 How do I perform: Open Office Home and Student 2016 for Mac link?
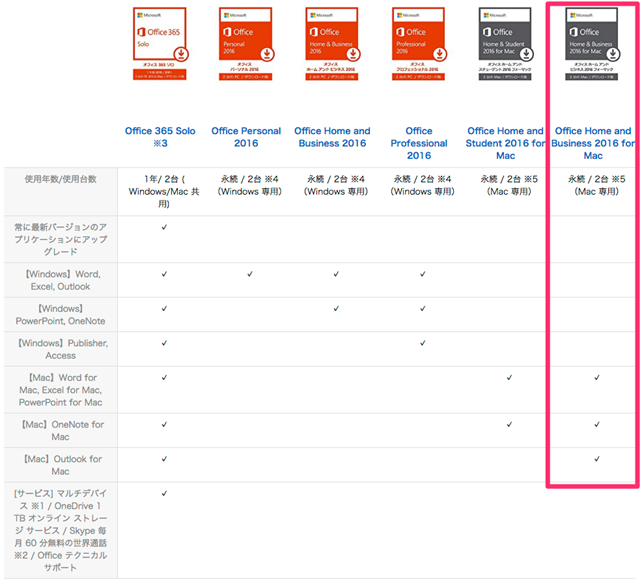coord(506,143)
